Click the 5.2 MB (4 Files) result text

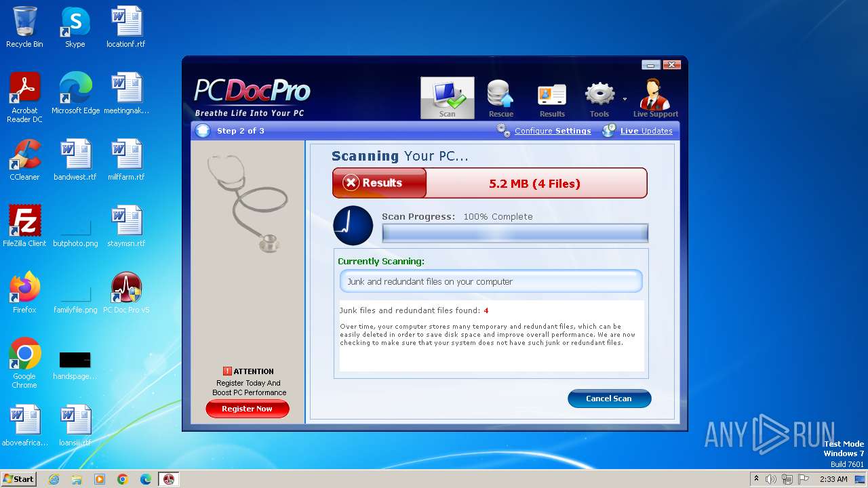point(534,184)
